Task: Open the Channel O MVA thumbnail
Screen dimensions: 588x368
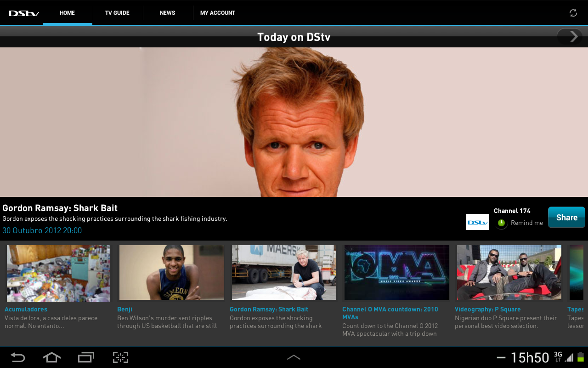Action: click(396, 272)
